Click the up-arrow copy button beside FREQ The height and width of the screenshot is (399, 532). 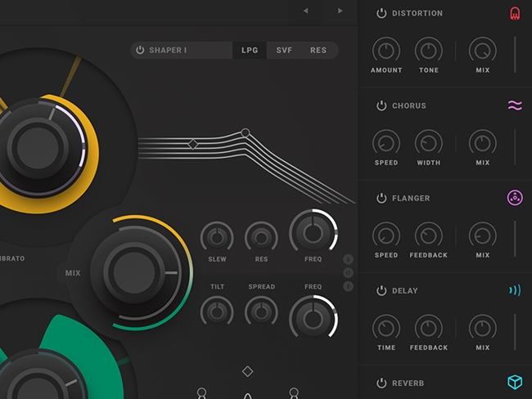[348, 286]
